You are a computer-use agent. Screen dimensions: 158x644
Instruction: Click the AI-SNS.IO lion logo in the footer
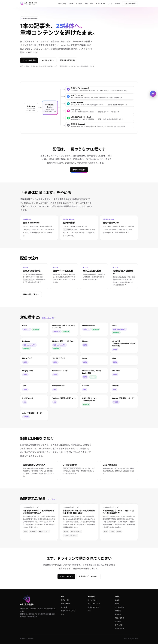point(27,601)
